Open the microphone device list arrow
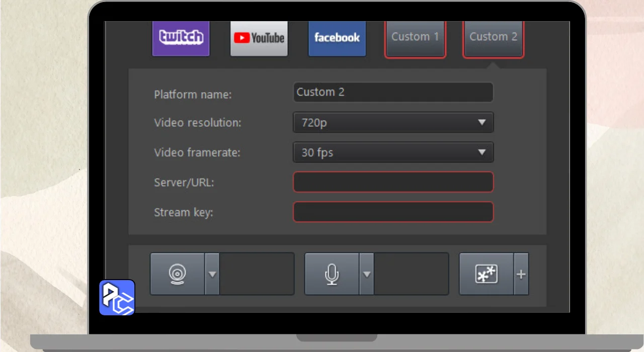 point(367,274)
